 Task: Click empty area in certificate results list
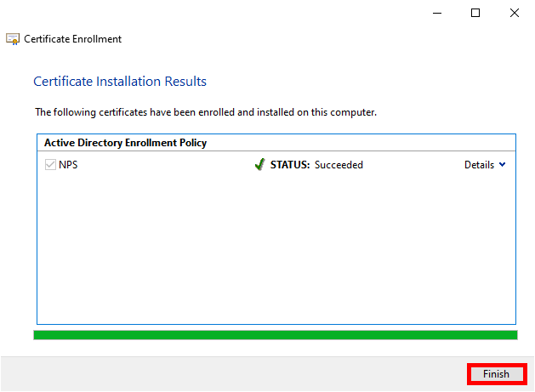pyautogui.click(x=275, y=247)
